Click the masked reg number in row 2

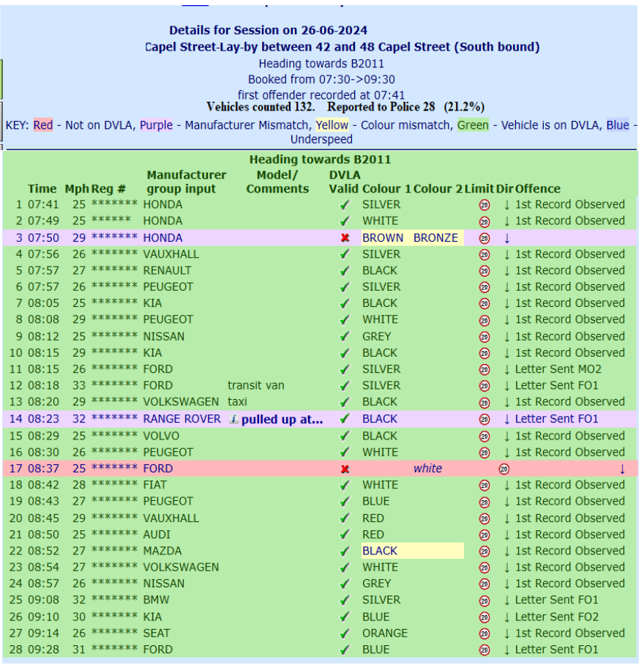(x=111, y=220)
